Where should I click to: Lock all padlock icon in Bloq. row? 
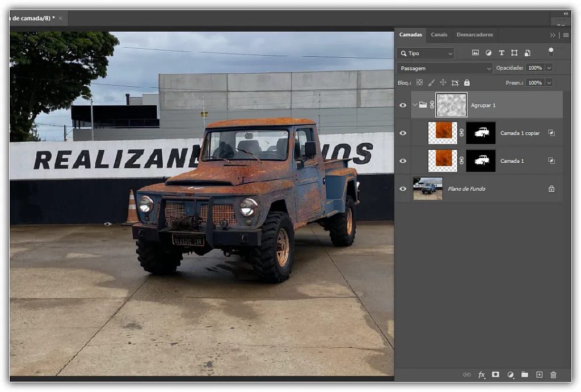[467, 83]
